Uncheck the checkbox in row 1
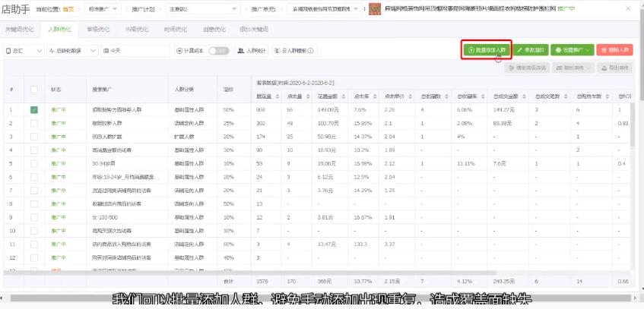Image resolution: width=644 pixels, height=309 pixels. point(34,110)
